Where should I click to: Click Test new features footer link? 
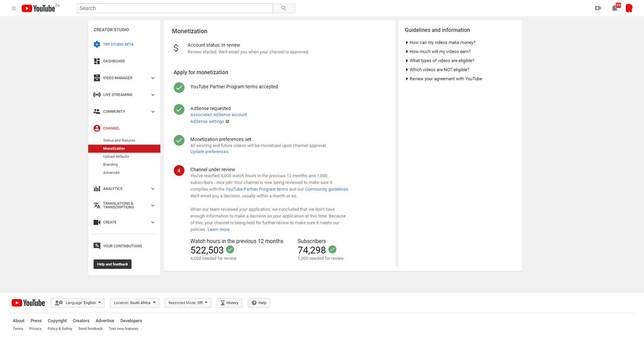click(123, 329)
